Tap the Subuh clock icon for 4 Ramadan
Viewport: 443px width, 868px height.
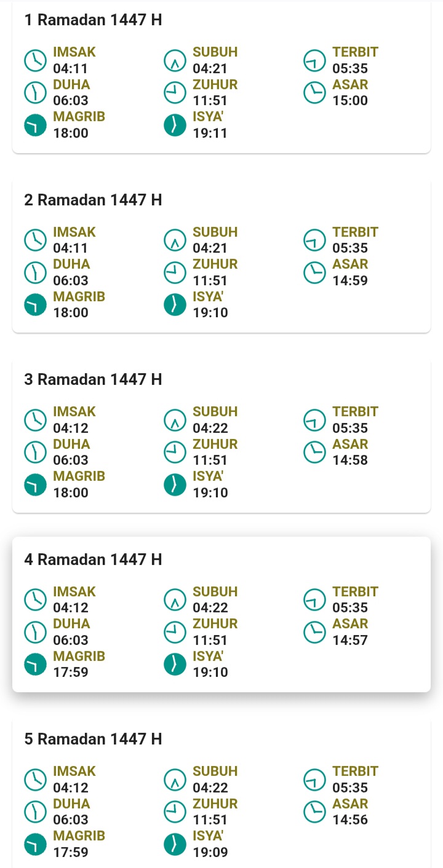[175, 599]
